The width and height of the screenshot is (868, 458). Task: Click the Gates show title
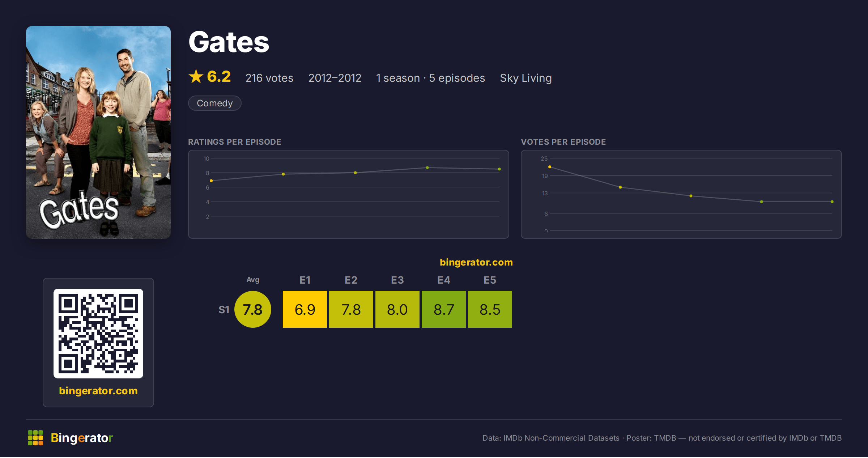pos(229,42)
